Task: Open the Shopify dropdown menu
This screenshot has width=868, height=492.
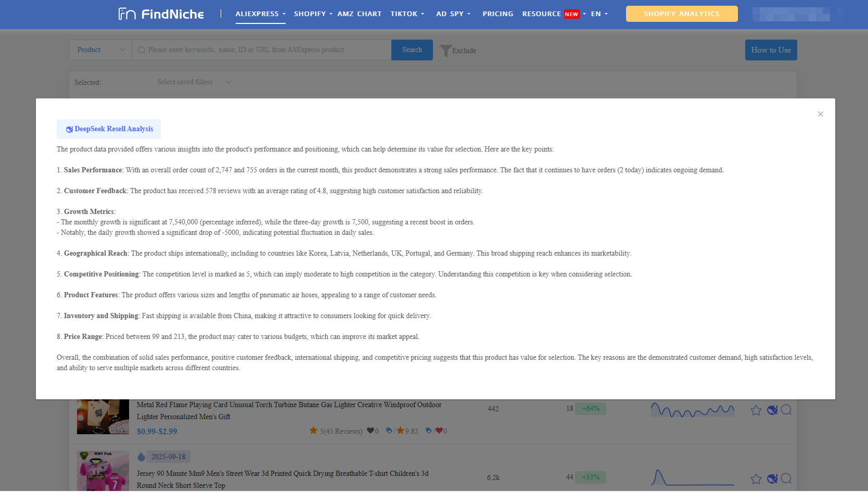Action: pos(313,14)
